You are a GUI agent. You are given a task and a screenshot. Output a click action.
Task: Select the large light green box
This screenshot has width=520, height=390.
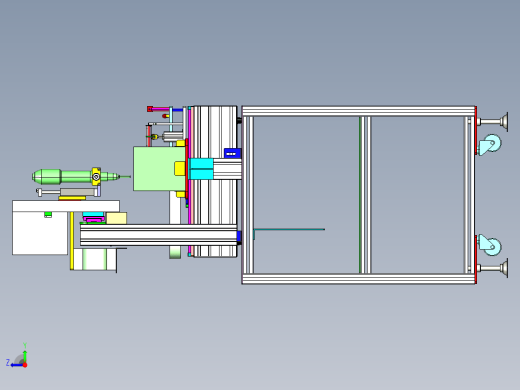[159, 169]
